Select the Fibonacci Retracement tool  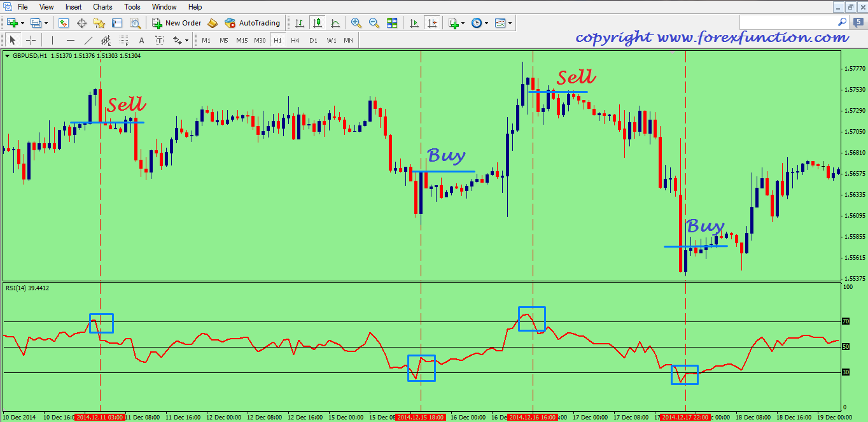(125, 39)
